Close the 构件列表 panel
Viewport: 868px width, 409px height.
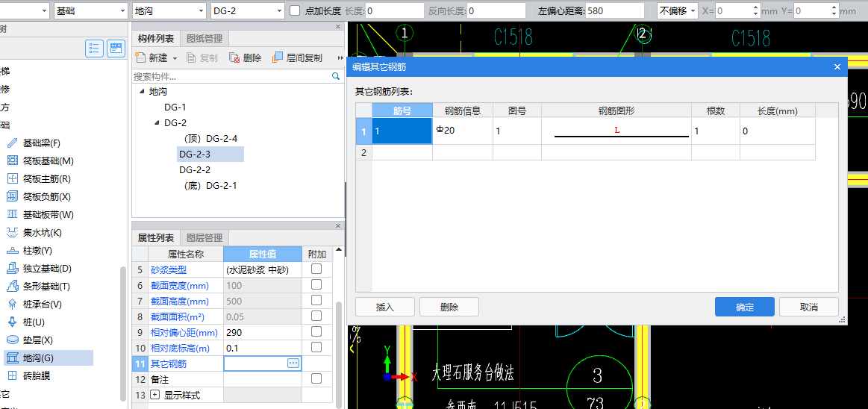click(x=338, y=27)
